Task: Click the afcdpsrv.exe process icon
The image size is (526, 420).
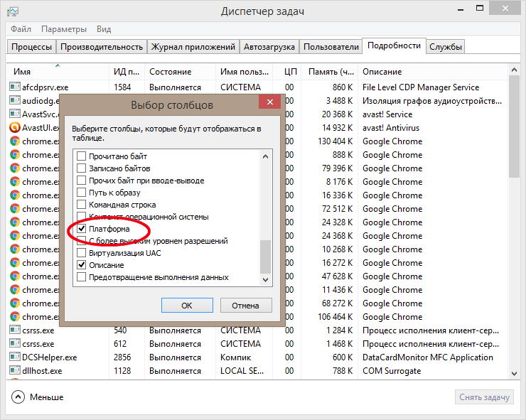Action: click(15, 87)
